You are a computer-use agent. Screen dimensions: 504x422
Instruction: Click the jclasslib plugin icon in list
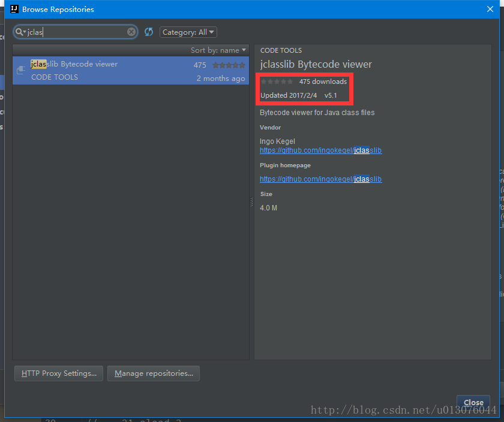21,70
